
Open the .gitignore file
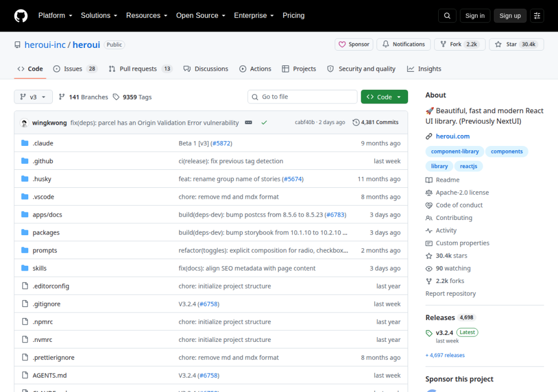[x=47, y=304]
